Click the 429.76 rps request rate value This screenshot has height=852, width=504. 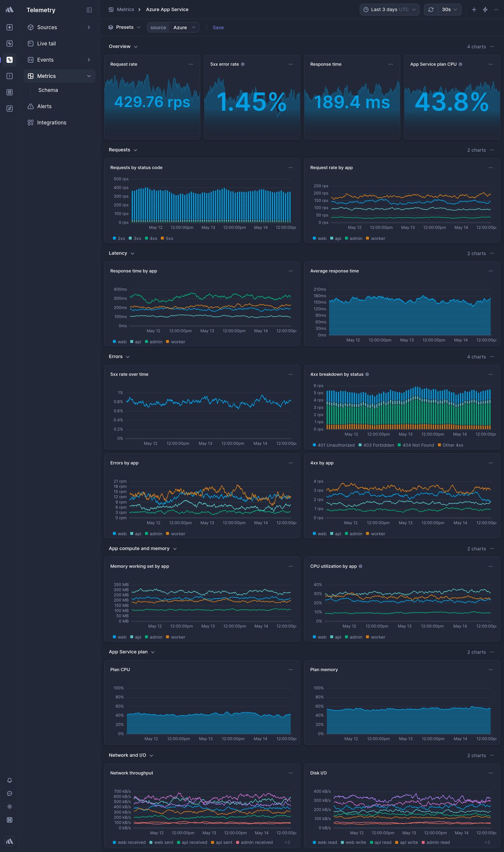[152, 102]
